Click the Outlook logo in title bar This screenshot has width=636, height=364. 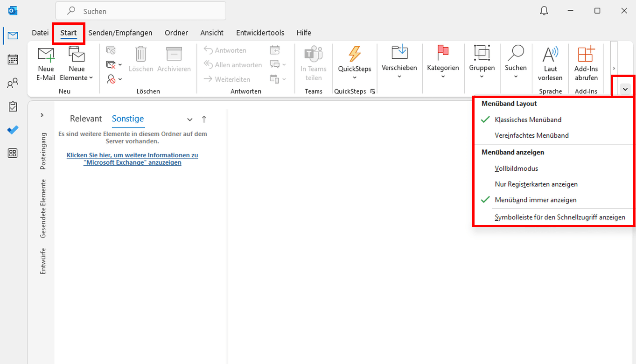pyautogui.click(x=13, y=11)
